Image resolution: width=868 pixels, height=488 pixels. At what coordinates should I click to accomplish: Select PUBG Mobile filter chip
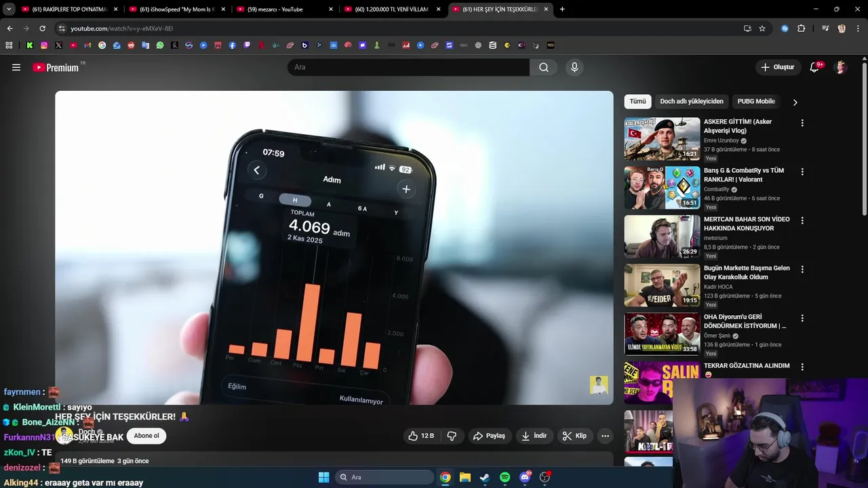click(756, 102)
